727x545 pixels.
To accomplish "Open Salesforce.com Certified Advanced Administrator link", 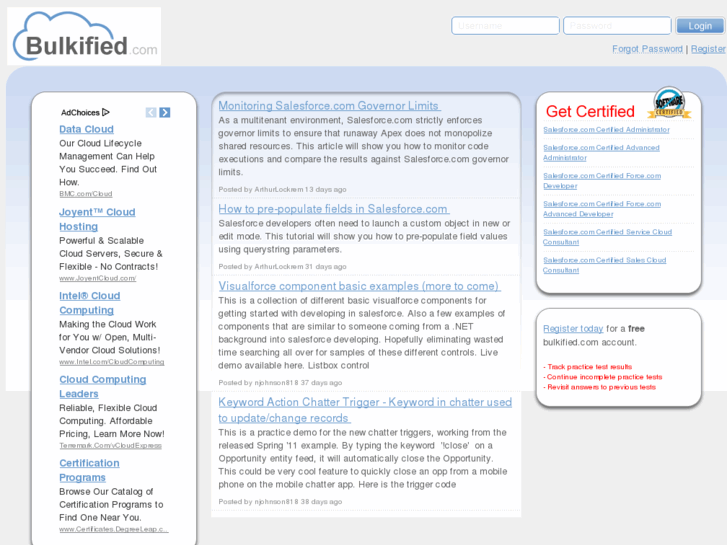I will click(x=601, y=153).
